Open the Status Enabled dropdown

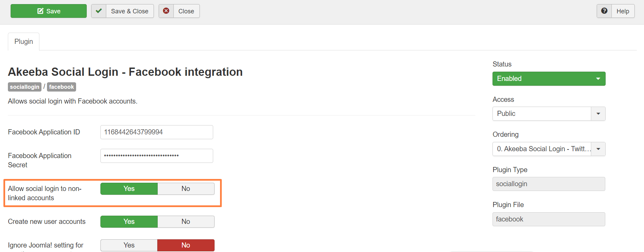(x=549, y=79)
